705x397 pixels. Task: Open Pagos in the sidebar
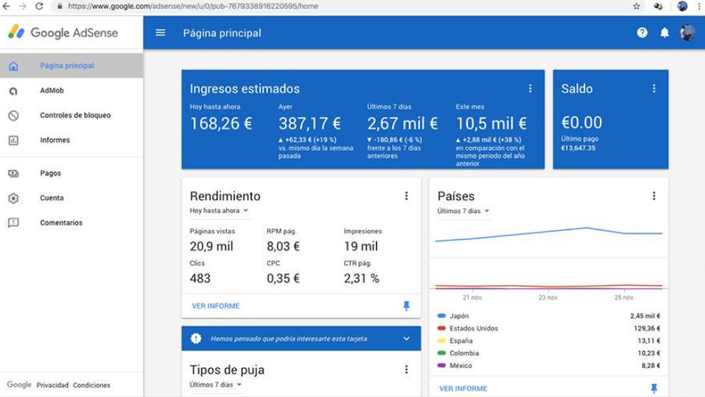(x=50, y=173)
